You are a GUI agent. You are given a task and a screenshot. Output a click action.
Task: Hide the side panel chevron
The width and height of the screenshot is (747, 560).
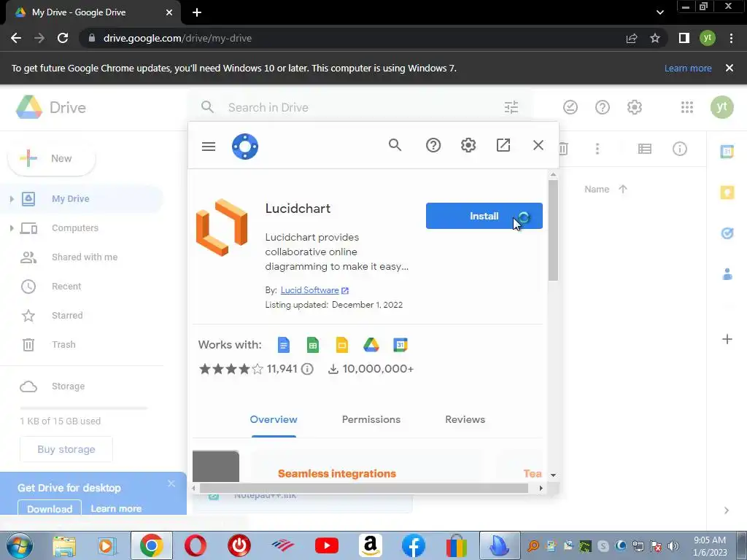tap(727, 510)
